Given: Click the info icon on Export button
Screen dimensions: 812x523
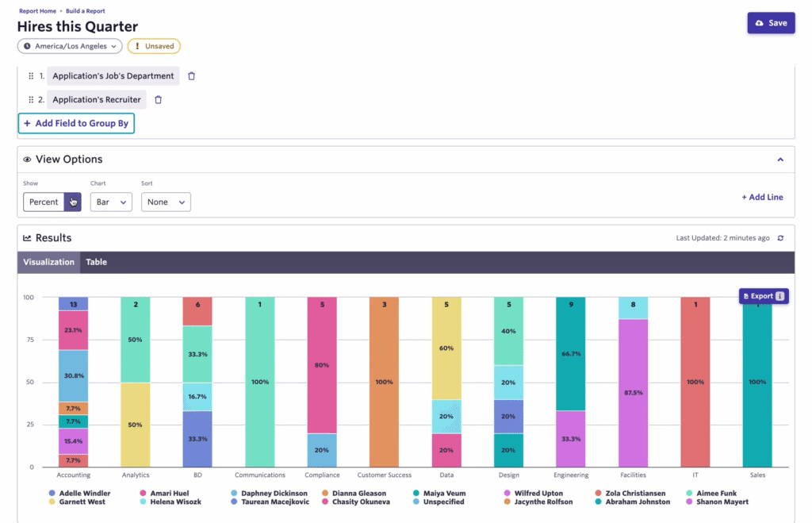Looking at the screenshot, I should coord(779,296).
